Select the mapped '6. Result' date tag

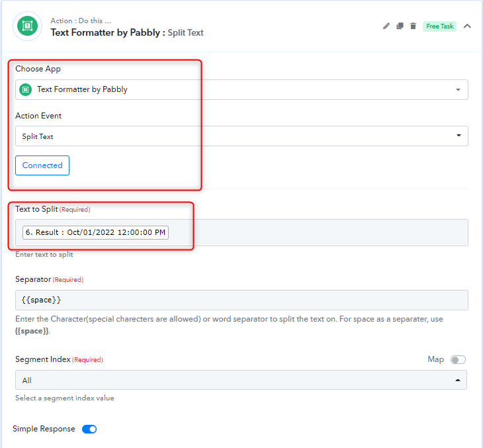[95, 232]
